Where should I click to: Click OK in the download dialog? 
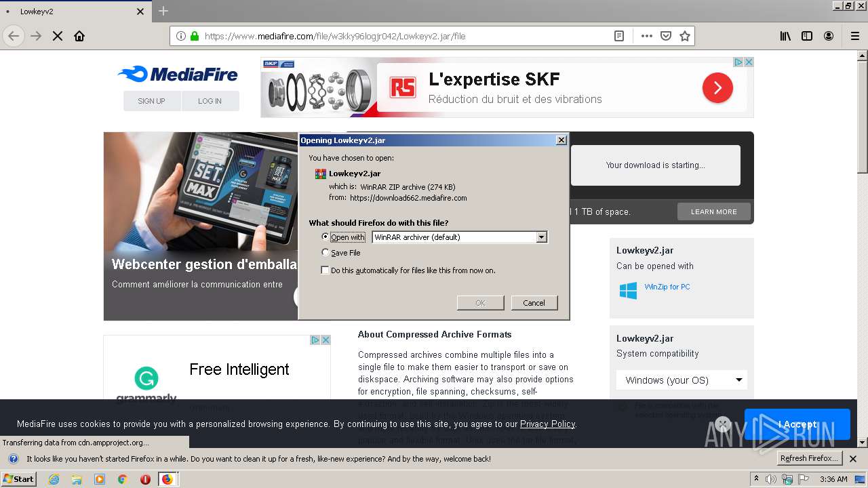[480, 303]
